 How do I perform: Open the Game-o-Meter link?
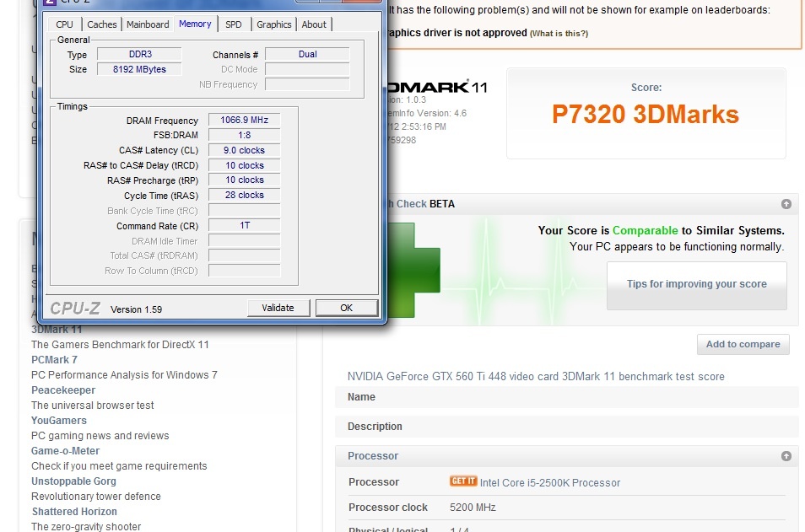tap(65, 450)
